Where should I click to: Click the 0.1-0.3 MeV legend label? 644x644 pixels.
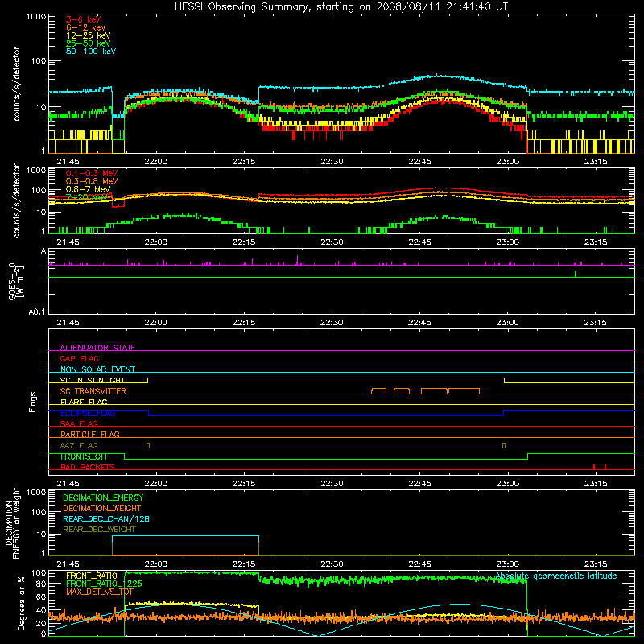tap(92, 173)
